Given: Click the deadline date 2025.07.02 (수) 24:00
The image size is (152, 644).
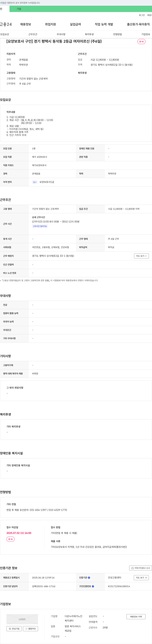Looking at the screenshot, I should (19, 533).
